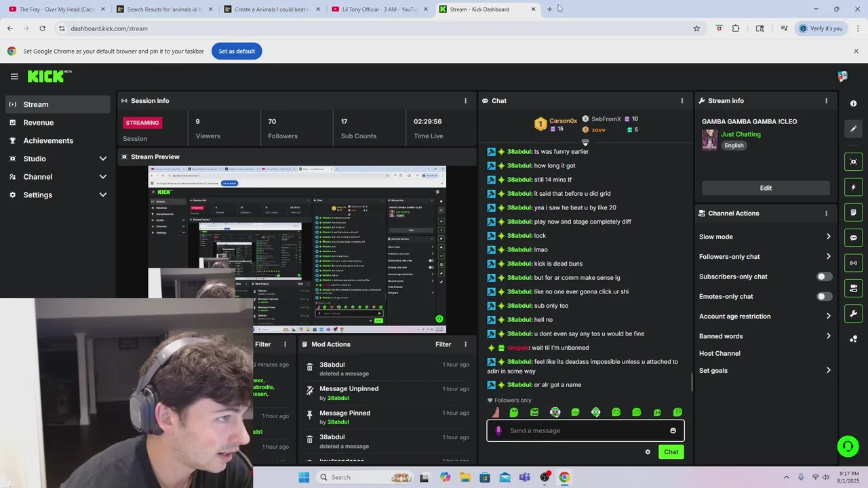Image resolution: width=868 pixels, height=488 pixels.
Task: Toggle the channel actions widget icon in sidebar
Action: click(853, 289)
